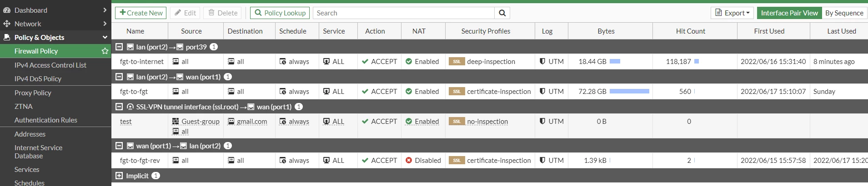
Task: Sort by the Name column header
Action: coord(135,31)
